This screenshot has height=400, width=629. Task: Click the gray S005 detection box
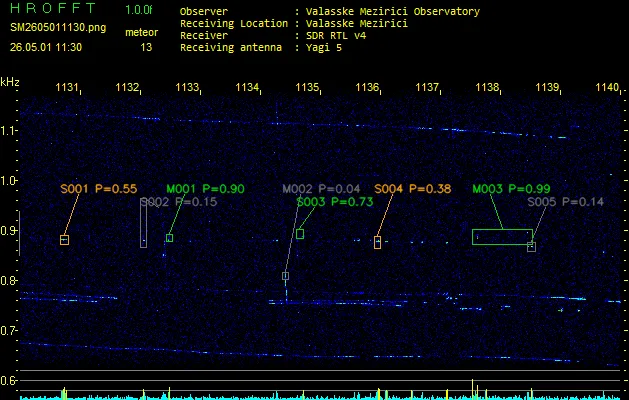click(532, 247)
